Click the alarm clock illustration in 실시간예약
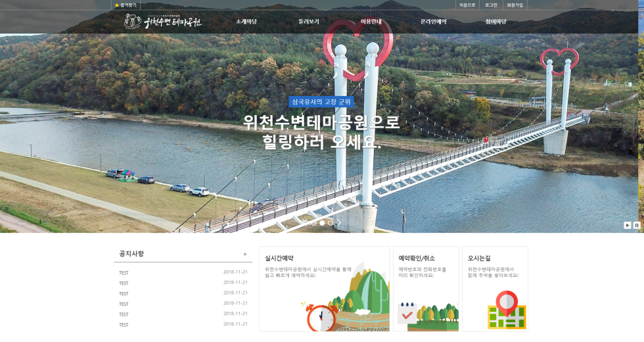Viewport: 644px width, 342px height. pos(321,318)
